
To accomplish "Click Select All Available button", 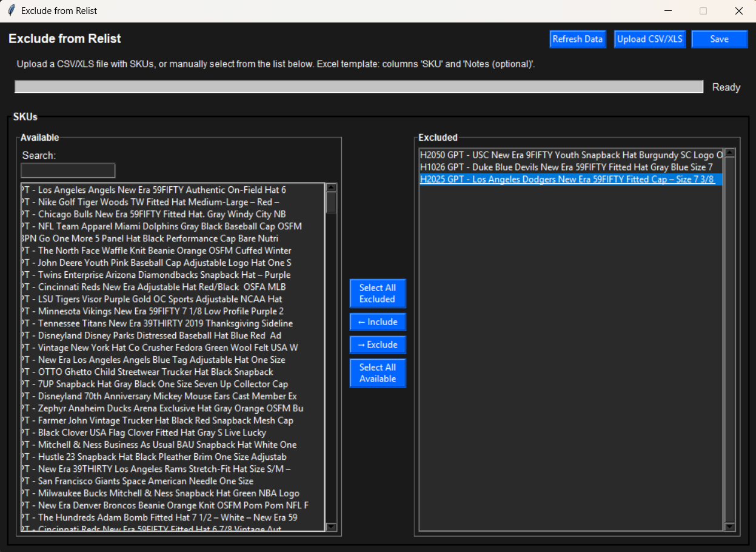I will point(377,373).
